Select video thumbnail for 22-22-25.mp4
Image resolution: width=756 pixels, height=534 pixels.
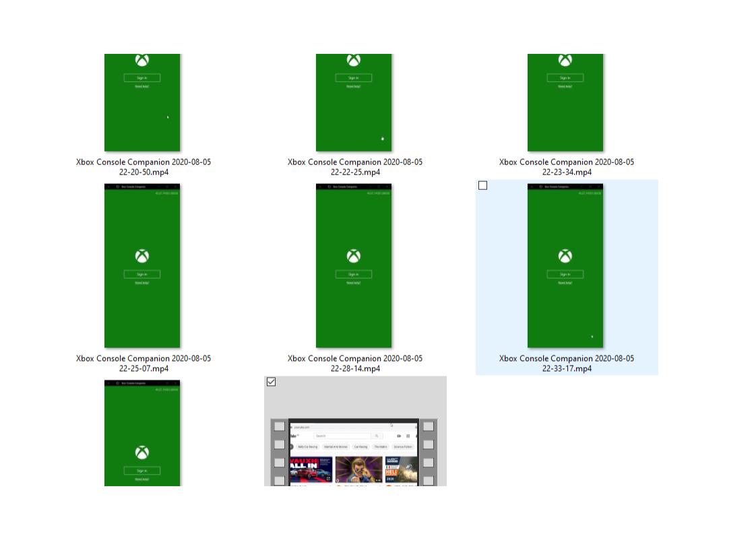[354, 102]
